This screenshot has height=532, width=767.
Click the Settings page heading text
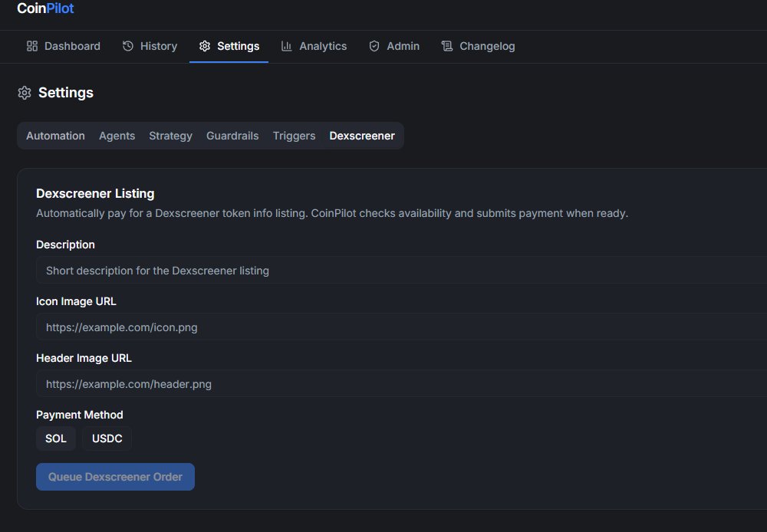[x=66, y=93]
